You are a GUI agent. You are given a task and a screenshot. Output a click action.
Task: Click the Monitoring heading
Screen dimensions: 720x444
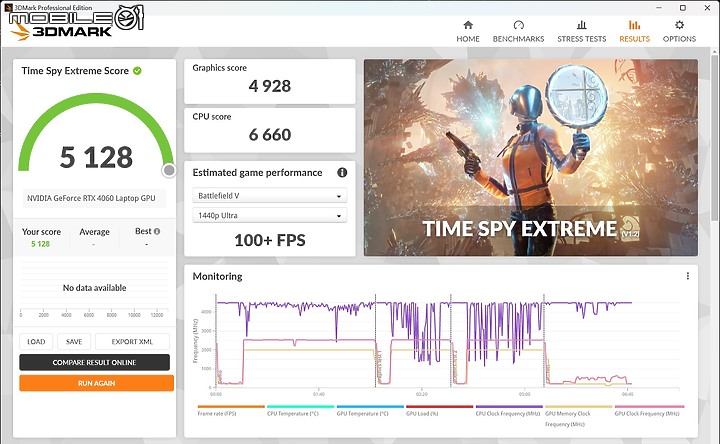pos(217,276)
